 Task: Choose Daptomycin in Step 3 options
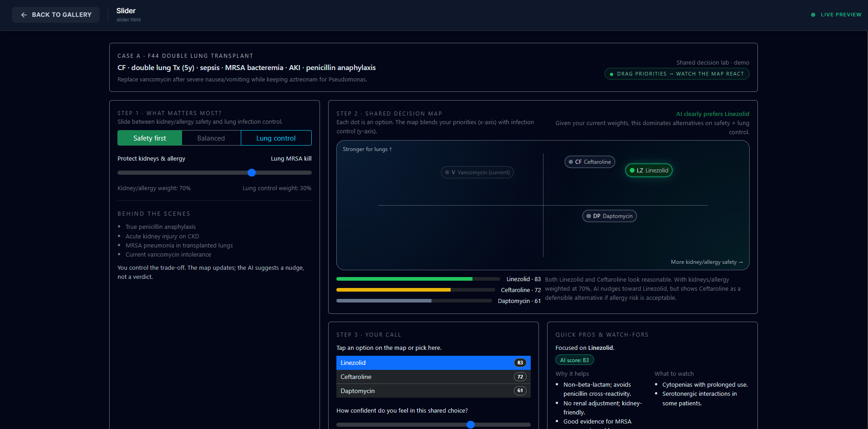tap(432, 391)
